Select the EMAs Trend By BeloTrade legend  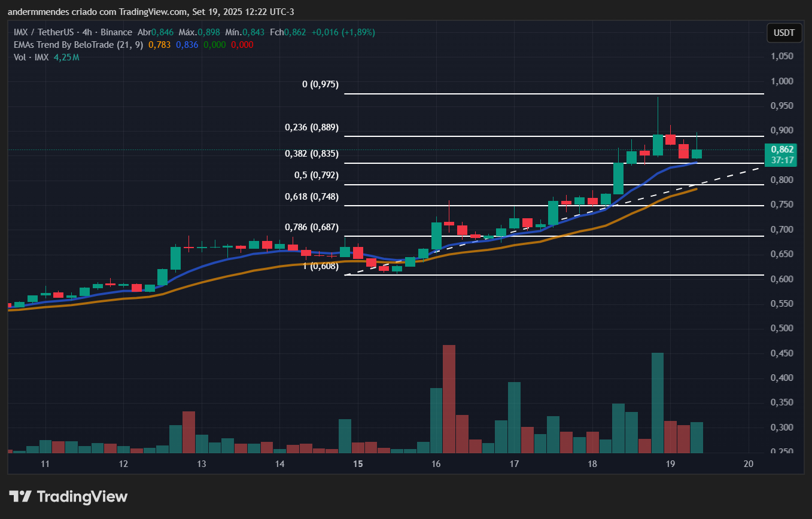pyautogui.click(x=78, y=45)
